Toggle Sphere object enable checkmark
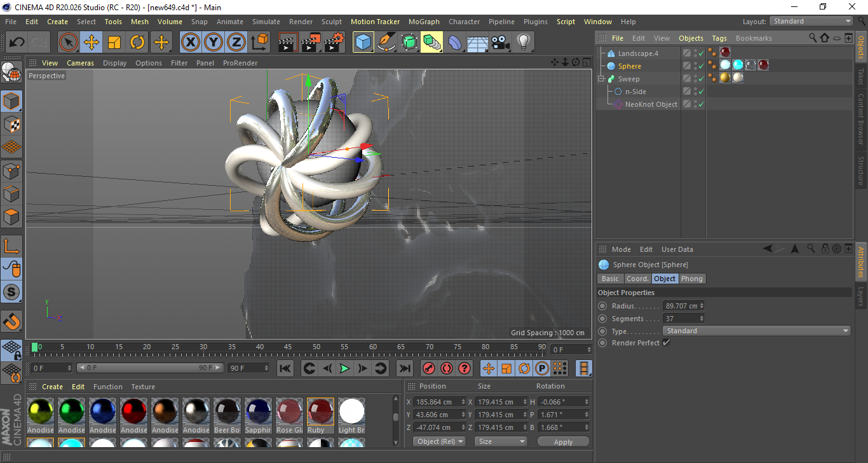Screen dimensions: 868x463 (x=702, y=66)
